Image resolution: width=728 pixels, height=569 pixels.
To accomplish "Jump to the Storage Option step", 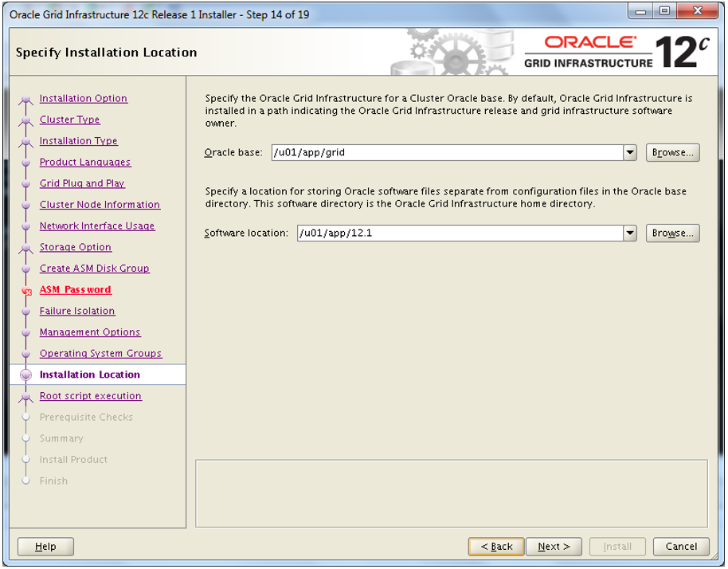I will 75,247.
